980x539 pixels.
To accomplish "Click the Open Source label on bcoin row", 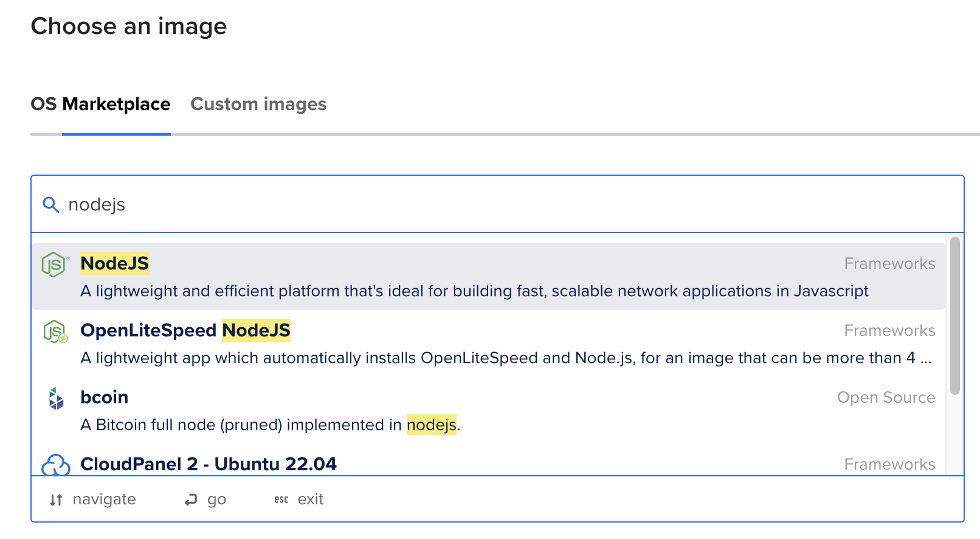I will coord(886,397).
